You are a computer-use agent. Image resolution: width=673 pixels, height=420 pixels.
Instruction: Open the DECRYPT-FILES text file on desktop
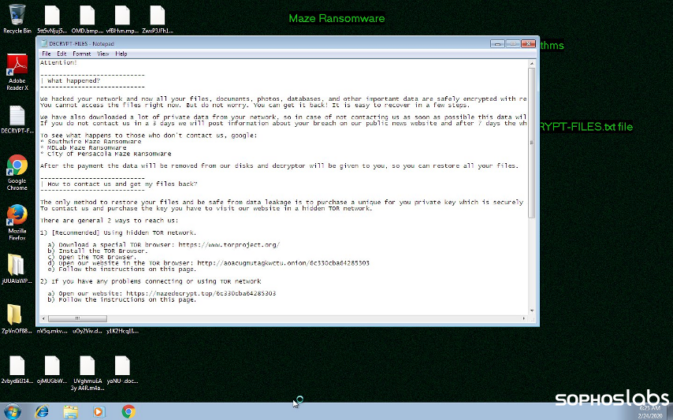click(x=16, y=118)
